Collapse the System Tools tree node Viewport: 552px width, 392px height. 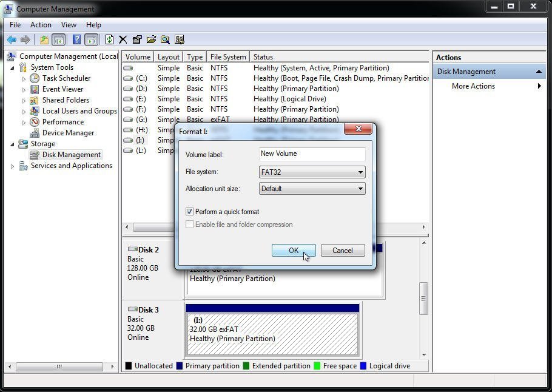[x=12, y=67]
